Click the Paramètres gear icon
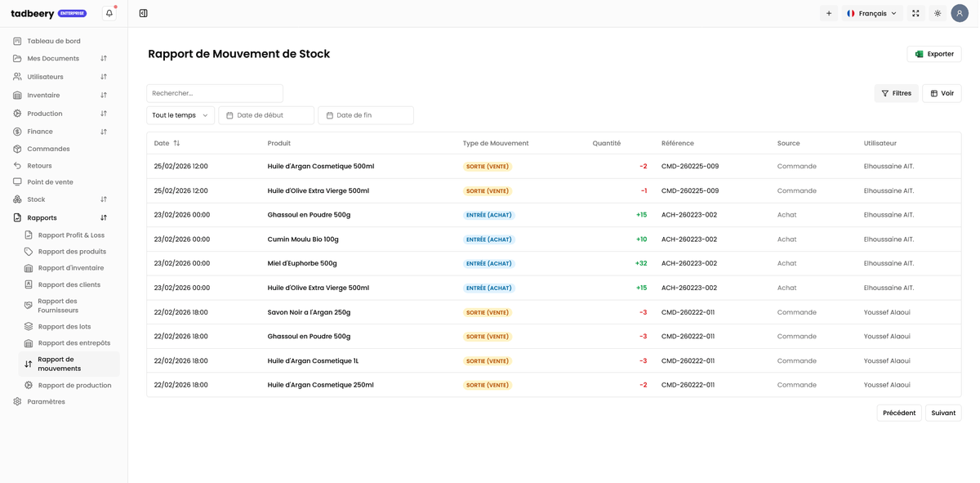Viewport: 980px width, 483px height. click(x=17, y=402)
